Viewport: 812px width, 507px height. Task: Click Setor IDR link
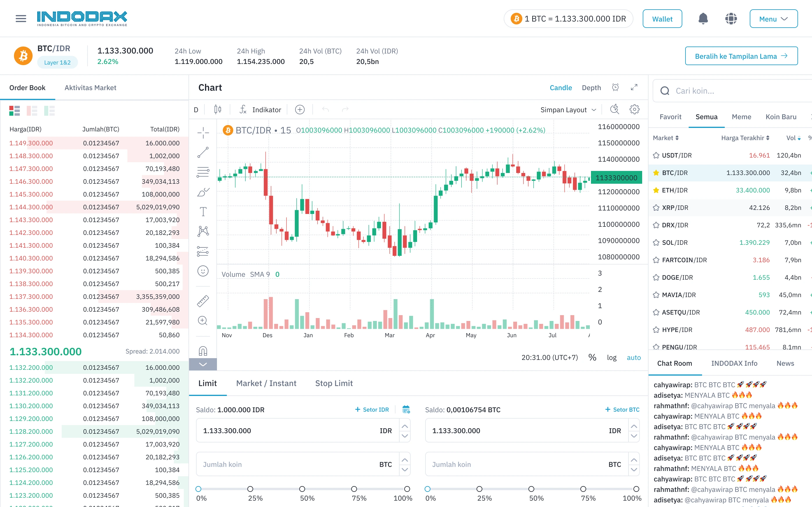click(x=372, y=409)
